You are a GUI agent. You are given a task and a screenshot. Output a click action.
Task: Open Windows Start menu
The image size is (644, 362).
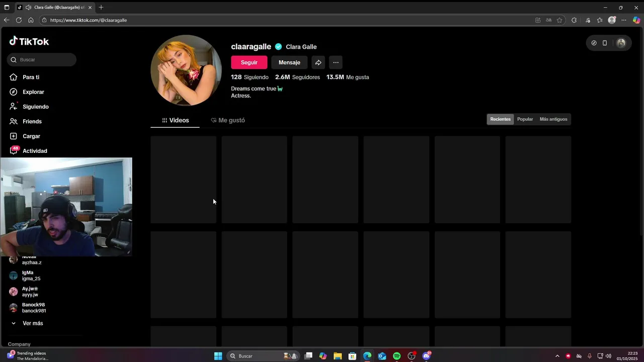pyautogui.click(x=218, y=356)
